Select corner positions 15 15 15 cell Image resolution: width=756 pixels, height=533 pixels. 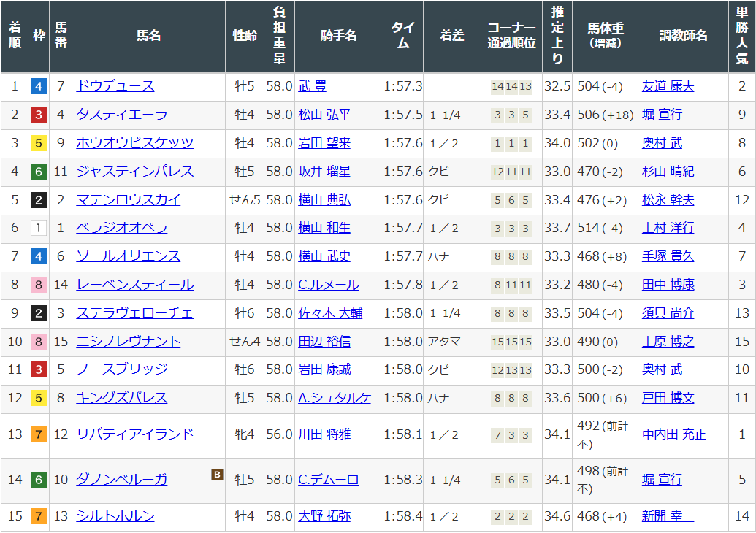click(x=511, y=342)
